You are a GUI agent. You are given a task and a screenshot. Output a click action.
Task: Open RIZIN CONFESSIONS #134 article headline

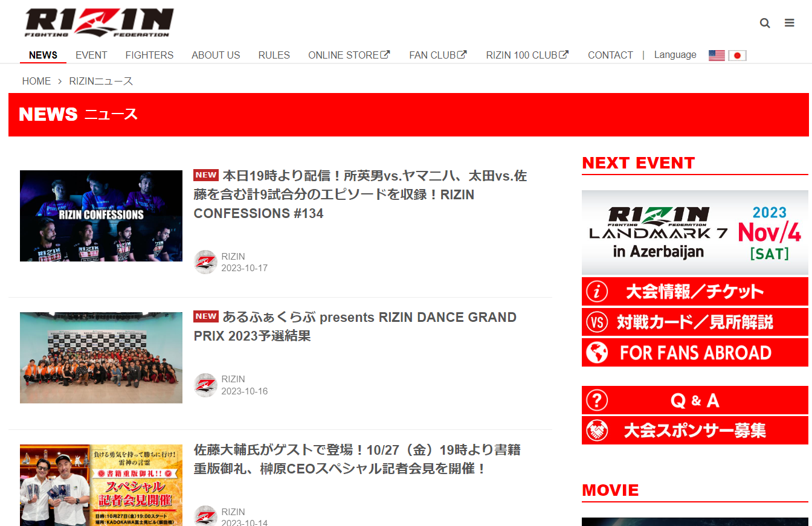(360, 194)
